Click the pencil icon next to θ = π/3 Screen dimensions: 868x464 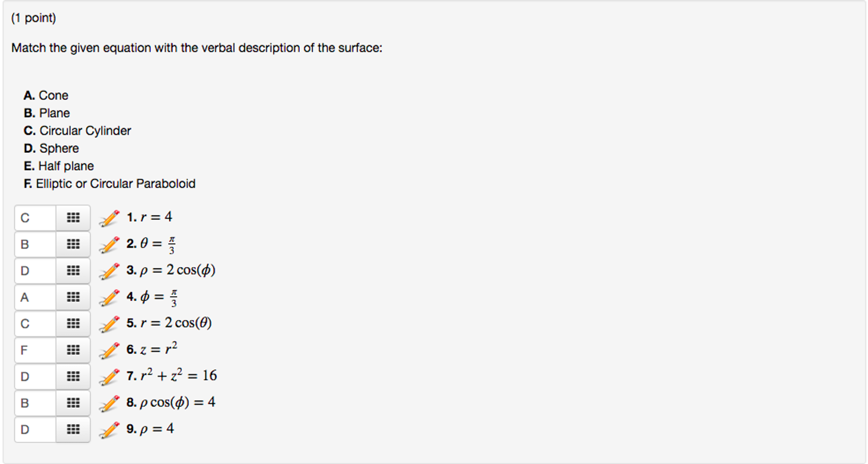coord(109,244)
